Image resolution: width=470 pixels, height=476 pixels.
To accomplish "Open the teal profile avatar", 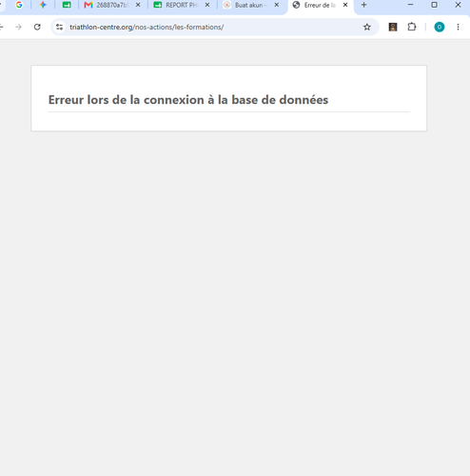I will tap(440, 28).
